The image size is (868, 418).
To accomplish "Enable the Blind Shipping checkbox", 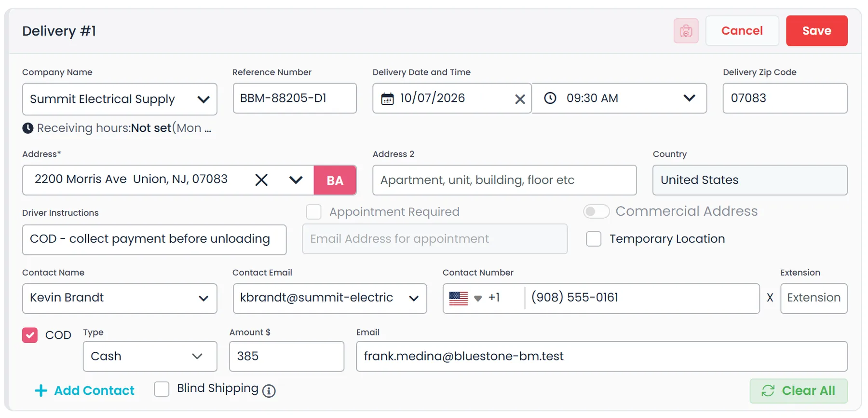I will coord(162,389).
